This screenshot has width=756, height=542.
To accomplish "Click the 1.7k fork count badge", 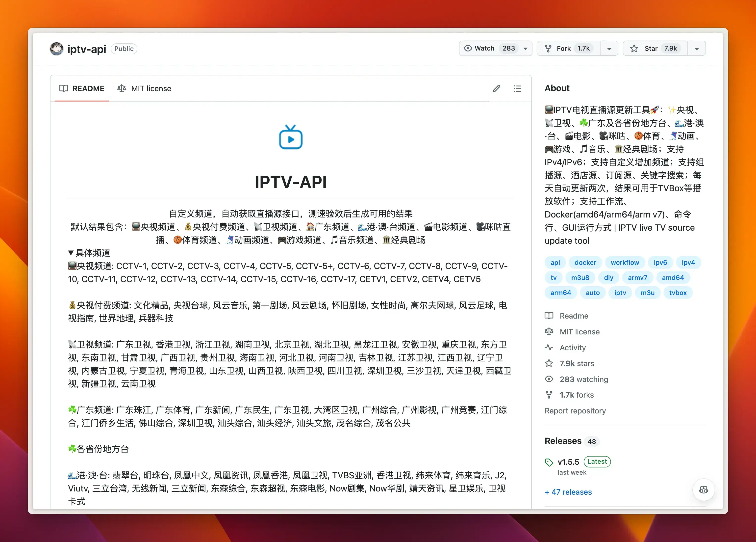I will point(583,48).
